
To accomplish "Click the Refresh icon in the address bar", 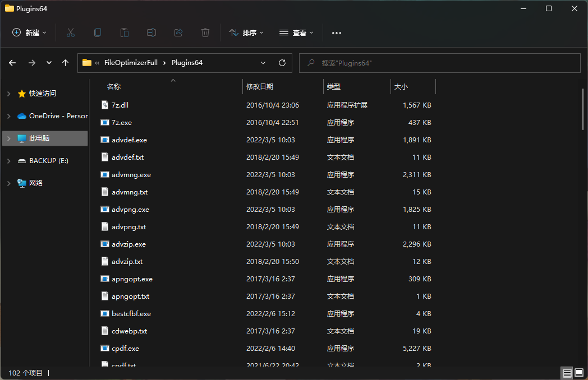I will tap(282, 63).
